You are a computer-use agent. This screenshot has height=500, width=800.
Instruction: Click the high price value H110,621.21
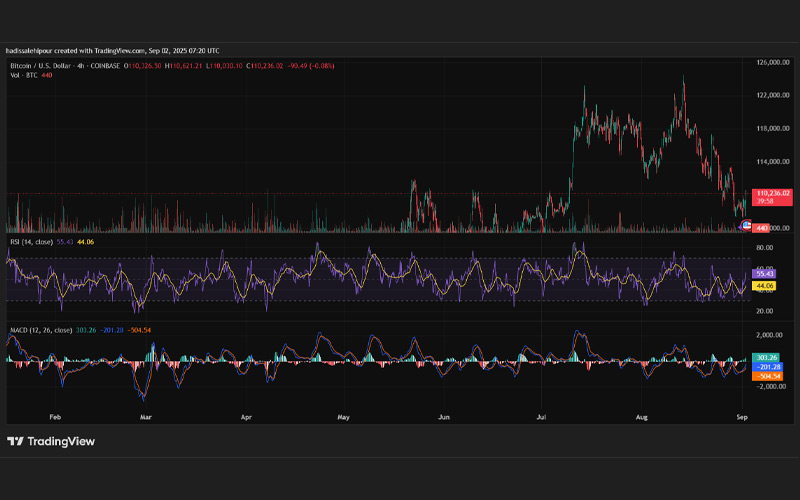coord(184,66)
